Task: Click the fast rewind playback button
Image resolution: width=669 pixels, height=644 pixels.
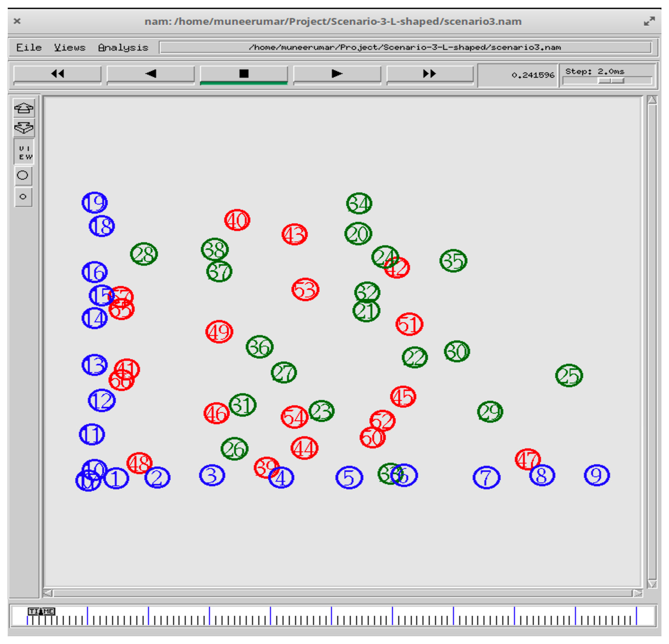Action: tap(57, 74)
